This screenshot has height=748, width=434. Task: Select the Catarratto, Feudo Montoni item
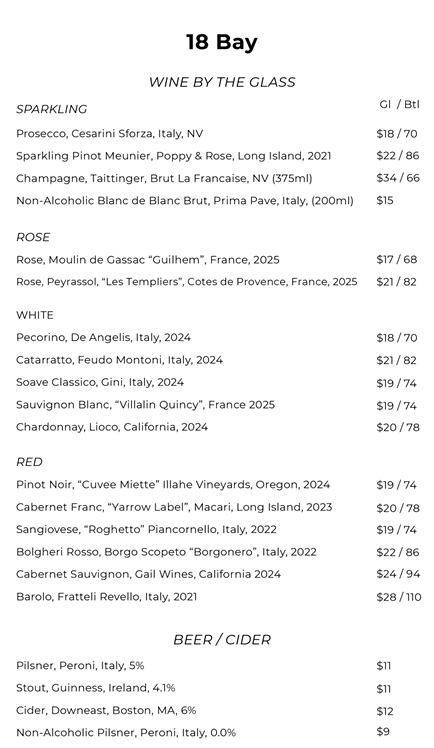tap(119, 360)
